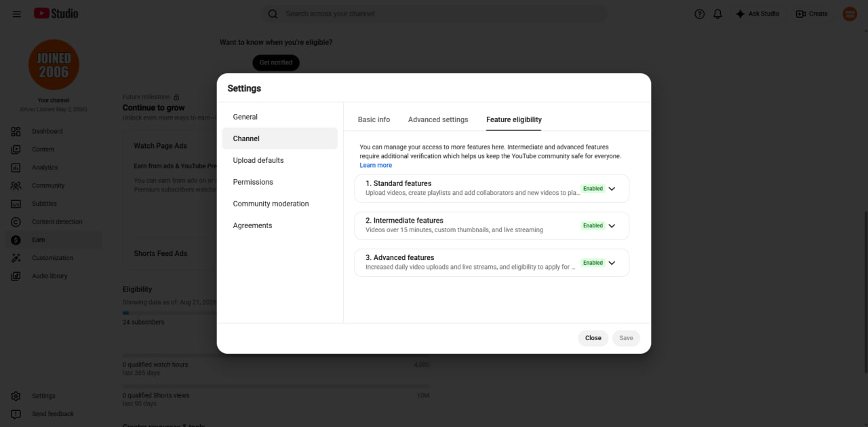Screen dimensions: 868x427
Task: Select Permissions in Settings dialog
Action: point(279,182)
